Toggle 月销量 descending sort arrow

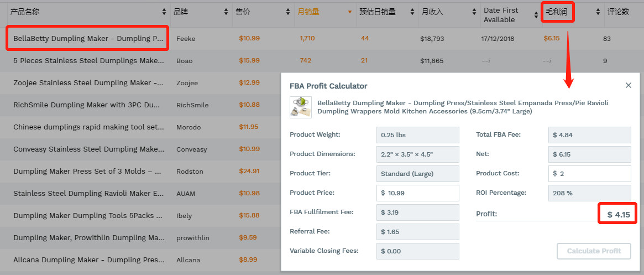pos(349,12)
